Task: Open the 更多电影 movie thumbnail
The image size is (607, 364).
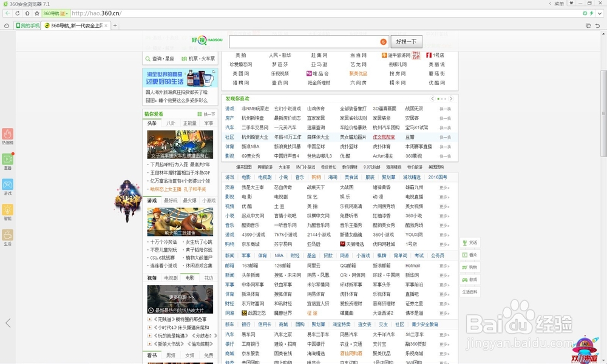Action: click(x=180, y=300)
